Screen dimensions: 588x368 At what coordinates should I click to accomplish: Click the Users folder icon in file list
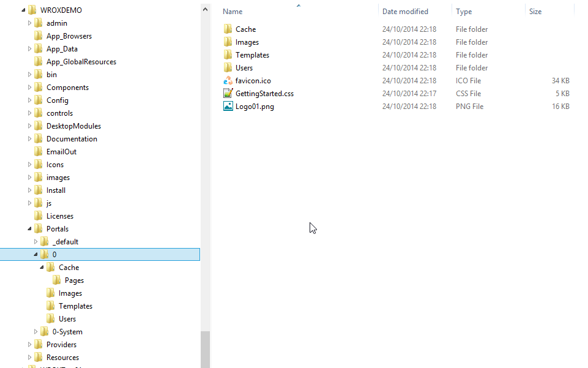tap(228, 67)
